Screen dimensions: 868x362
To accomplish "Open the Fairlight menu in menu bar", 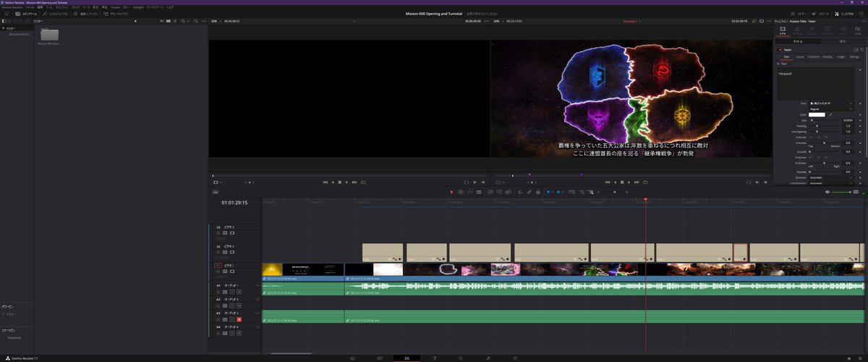I will pyautogui.click(x=138, y=7).
